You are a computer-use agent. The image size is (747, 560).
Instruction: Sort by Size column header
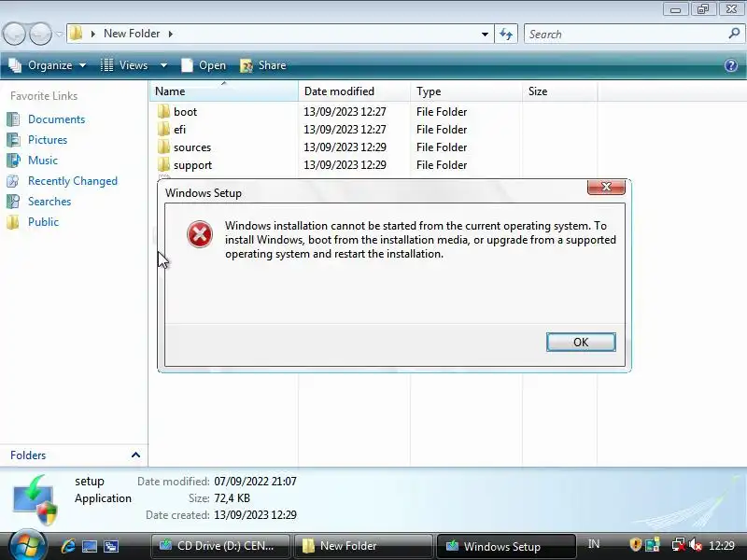(x=559, y=91)
